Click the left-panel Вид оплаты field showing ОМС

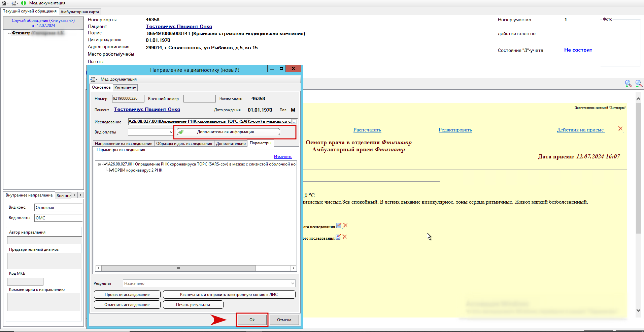tap(59, 218)
